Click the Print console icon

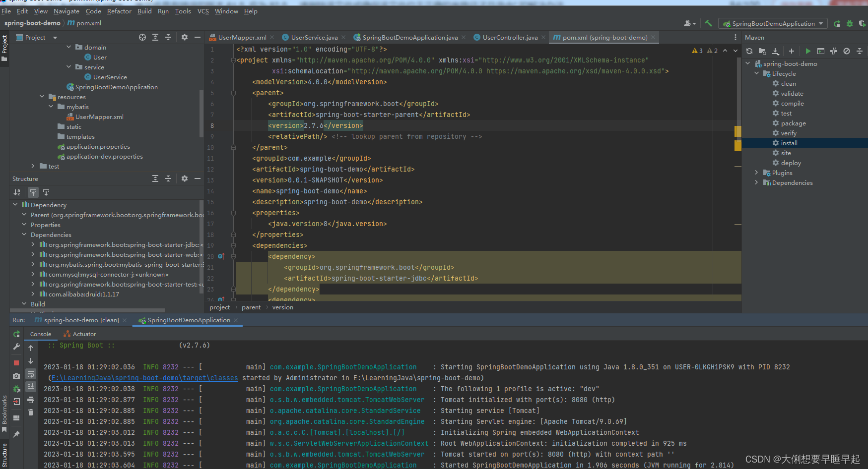pos(31,400)
